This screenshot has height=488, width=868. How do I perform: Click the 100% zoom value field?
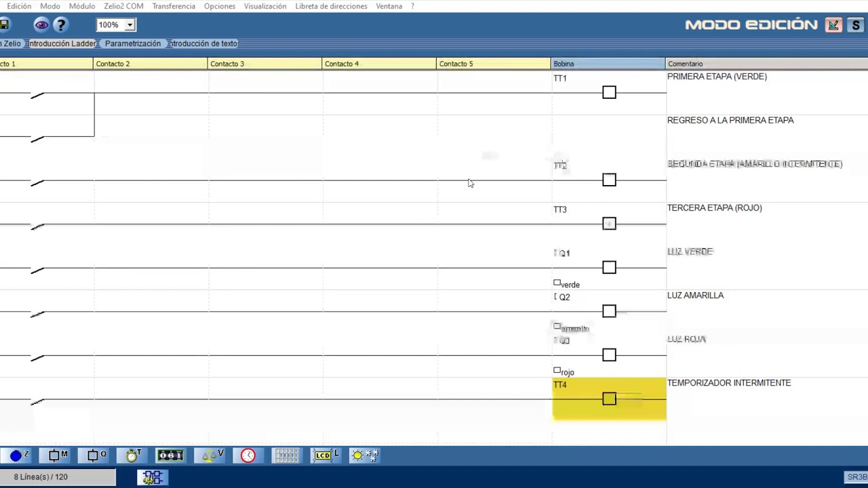[x=110, y=25]
